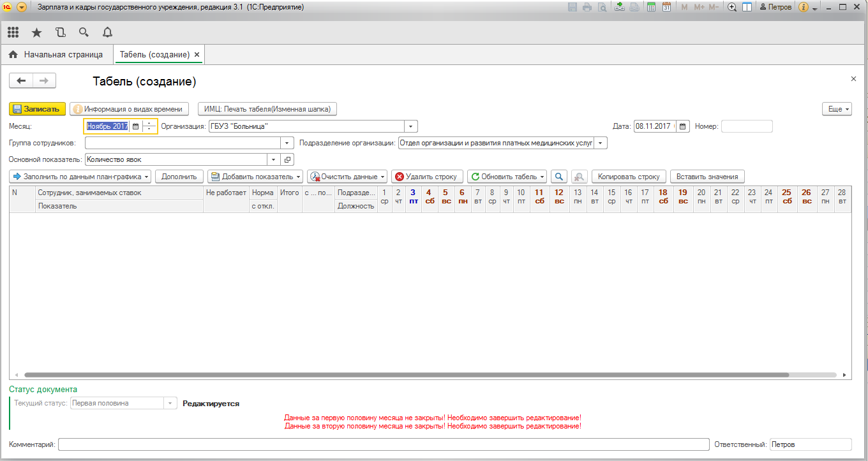This screenshot has height=461, width=868.
Task: Click the Удалить строку button
Action: click(x=427, y=177)
